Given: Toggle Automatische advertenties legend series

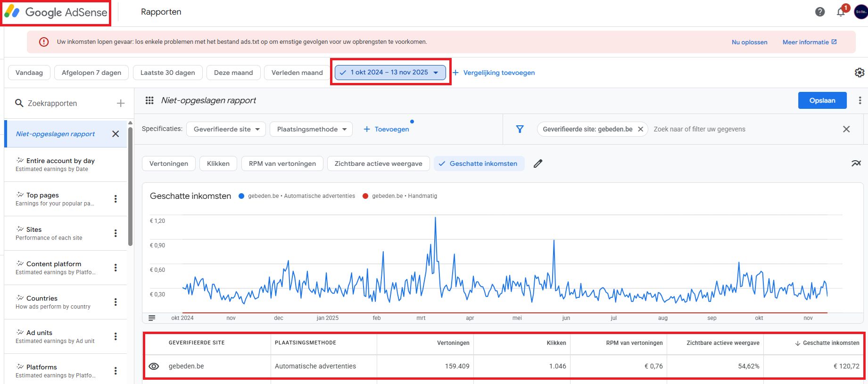Looking at the screenshot, I should click(297, 196).
